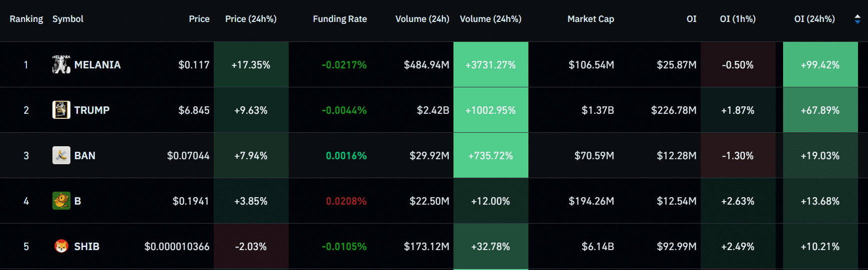The width and height of the screenshot is (868, 270).
Task: Open the SHIB symbol link
Action: (87, 247)
